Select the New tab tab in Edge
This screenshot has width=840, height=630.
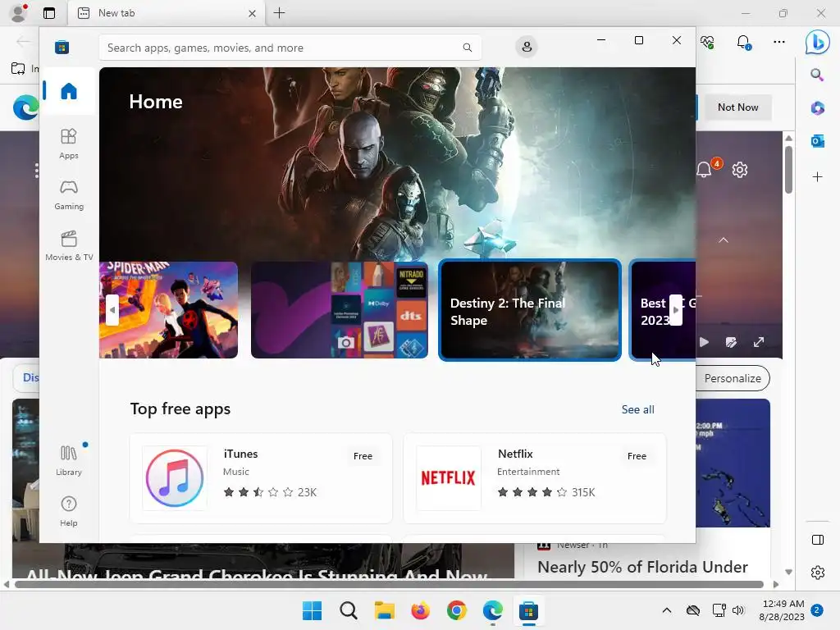point(166,13)
